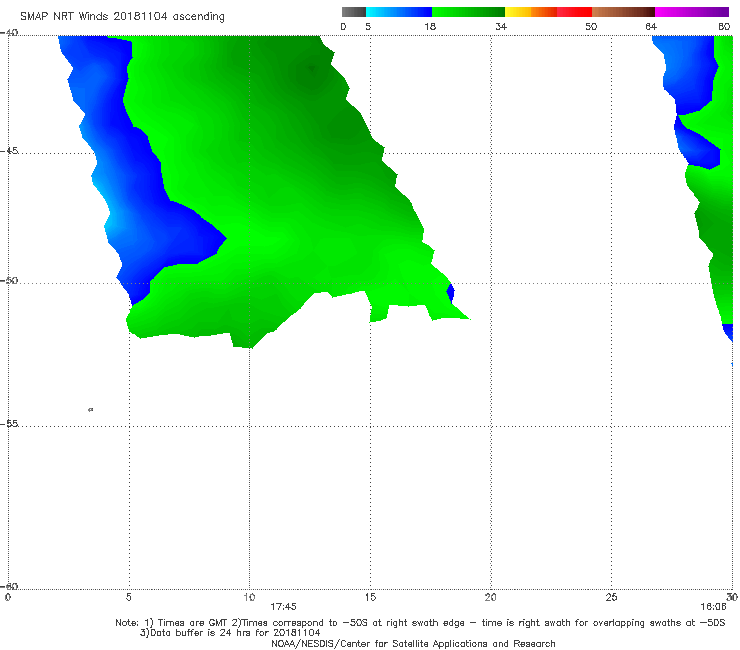Click the '34' label under the color bar
The width and height of the screenshot is (740, 650).
coord(501,27)
